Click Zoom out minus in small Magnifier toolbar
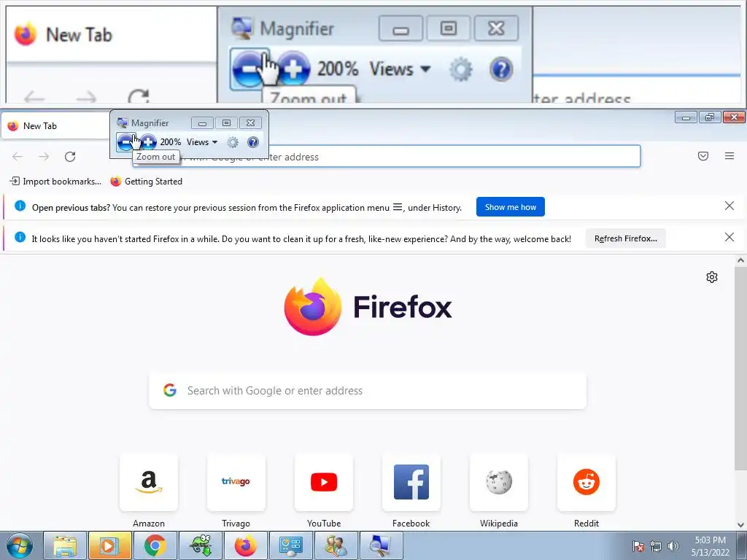The height and width of the screenshot is (560, 747). click(x=125, y=142)
